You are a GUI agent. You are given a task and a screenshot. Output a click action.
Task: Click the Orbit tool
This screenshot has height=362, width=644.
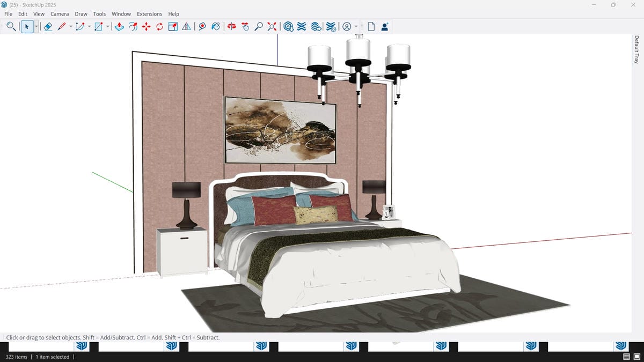coord(232,26)
